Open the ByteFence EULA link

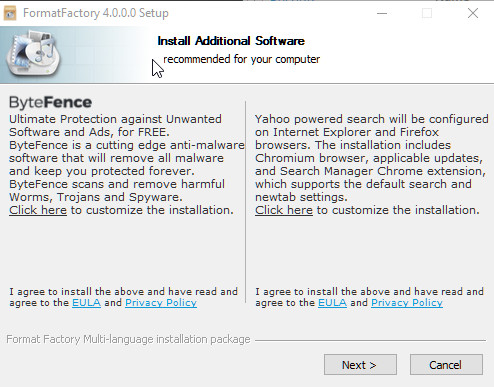86,303
